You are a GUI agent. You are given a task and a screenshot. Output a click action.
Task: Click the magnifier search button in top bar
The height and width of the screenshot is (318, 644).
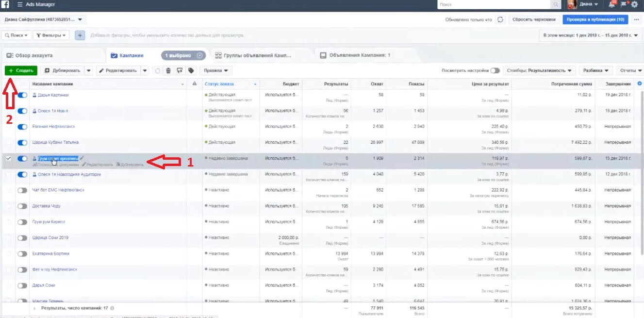pyautogui.click(x=556, y=4)
